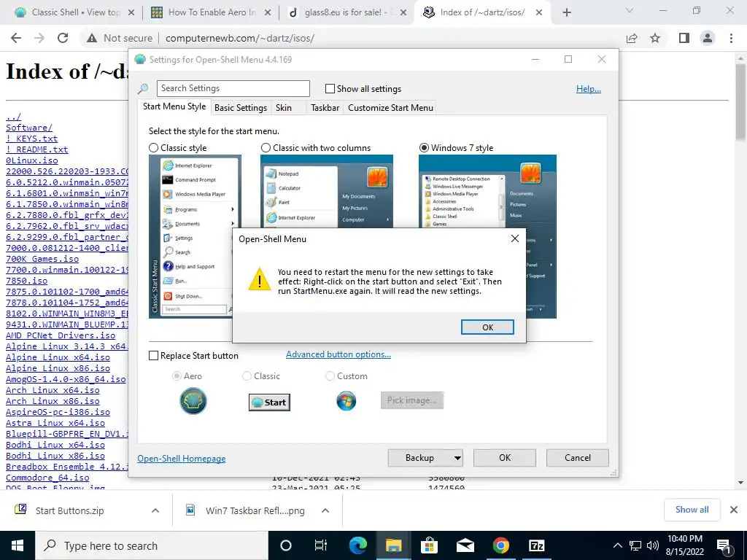Open the Customize Start Menu tab

[391, 108]
